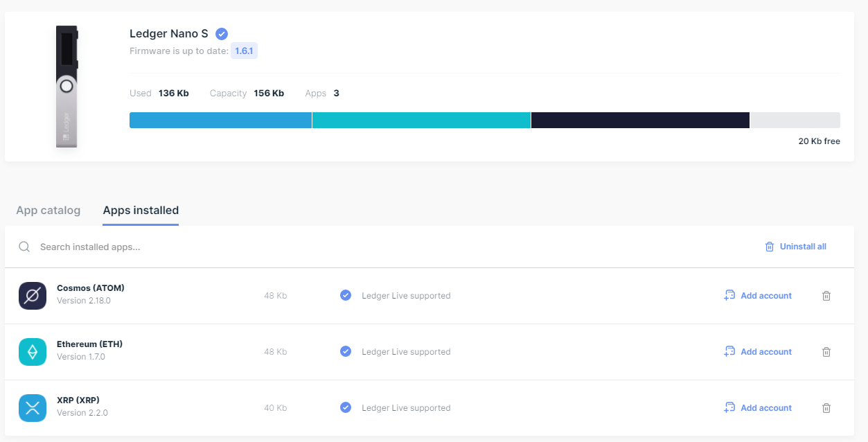Click Ledger Live supported text for XRP
This screenshot has width=868, height=442.
coord(406,408)
